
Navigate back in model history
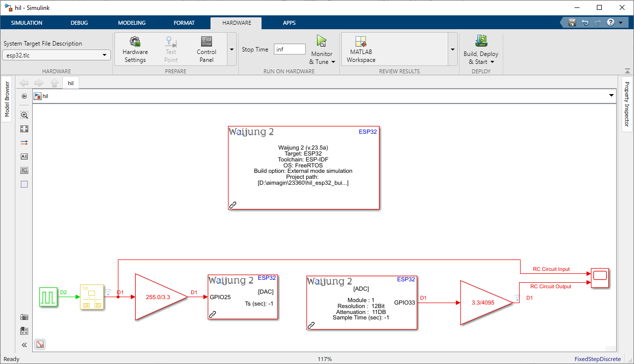coord(24,83)
